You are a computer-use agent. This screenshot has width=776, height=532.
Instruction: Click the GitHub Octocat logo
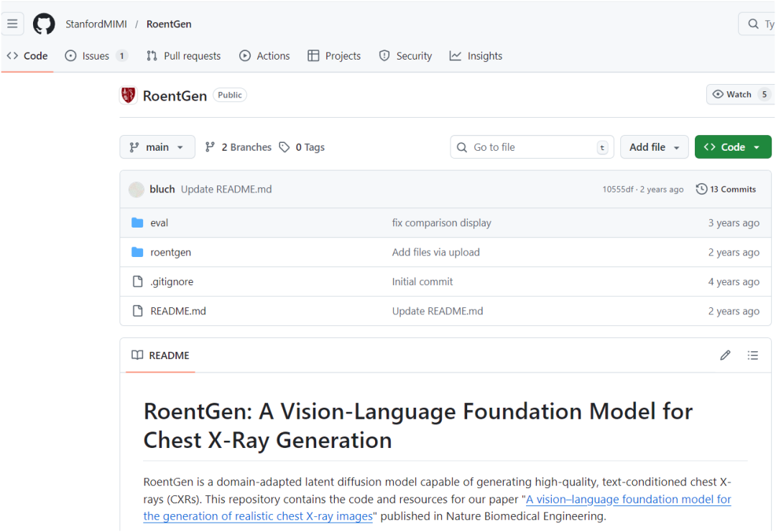click(x=44, y=24)
